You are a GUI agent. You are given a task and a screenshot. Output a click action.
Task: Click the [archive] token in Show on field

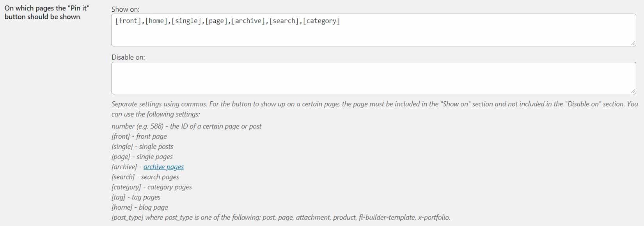[x=248, y=21]
